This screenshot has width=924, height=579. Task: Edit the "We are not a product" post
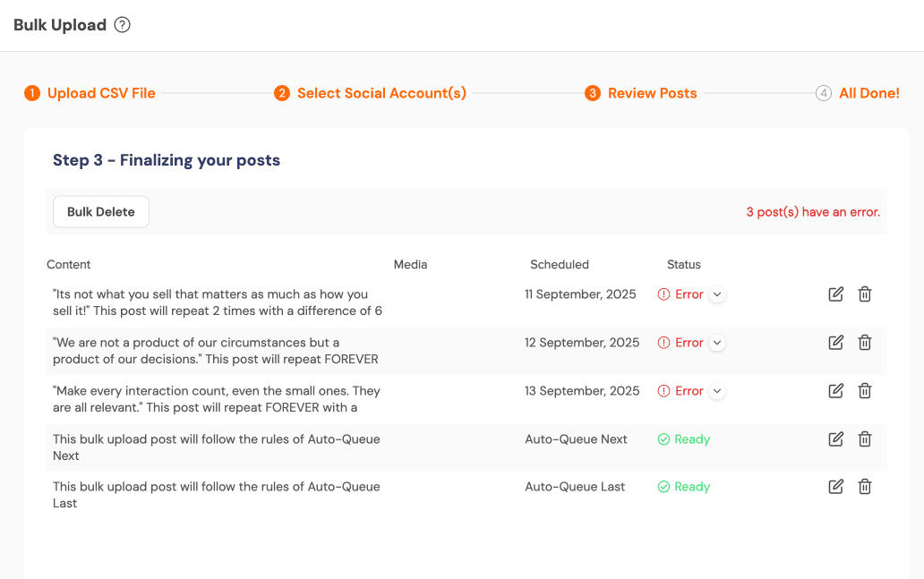pyautogui.click(x=835, y=342)
